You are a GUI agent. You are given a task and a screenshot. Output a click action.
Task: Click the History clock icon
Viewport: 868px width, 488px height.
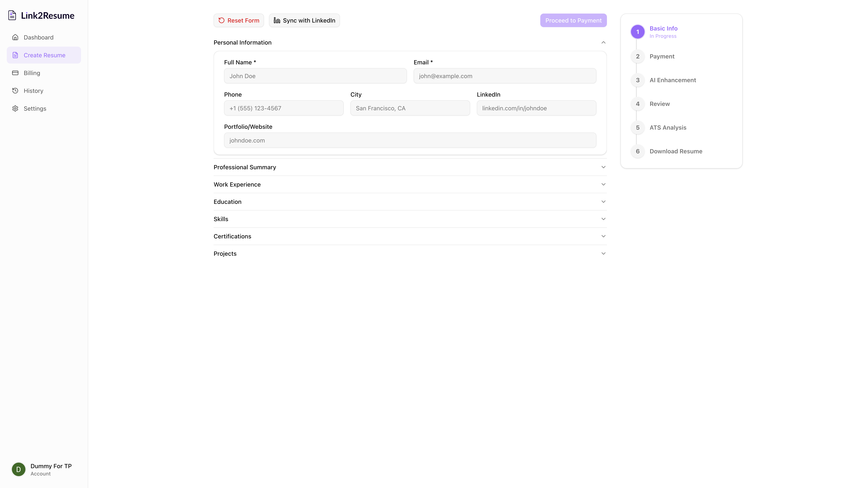15,91
